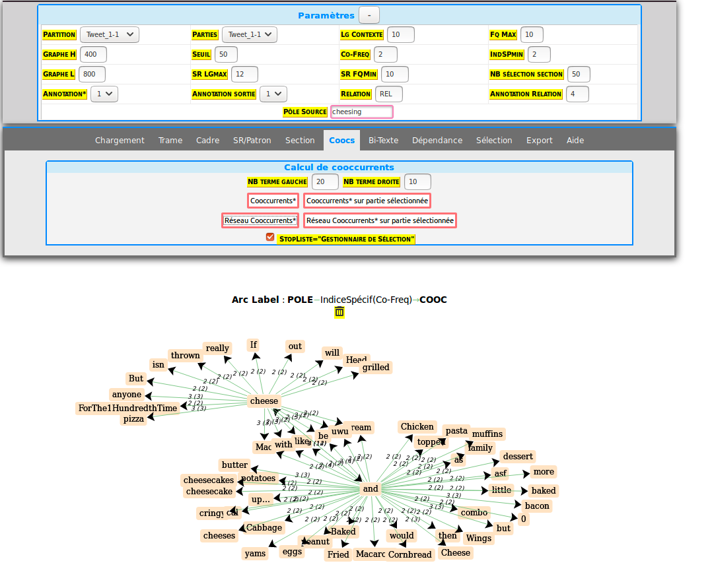Select the 'cheese' node in graph
This screenshot has width=710, height=588.
(x=264, y=401)
